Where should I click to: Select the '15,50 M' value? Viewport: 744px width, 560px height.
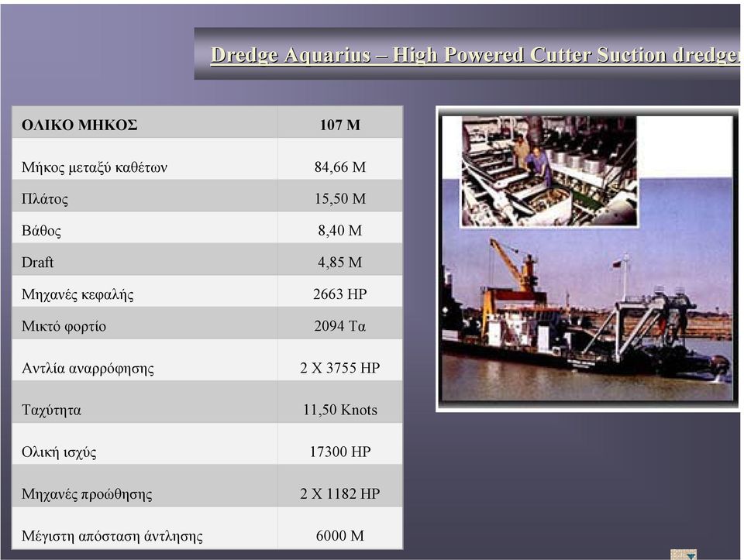pyautogui.click(x=340, y=199)
